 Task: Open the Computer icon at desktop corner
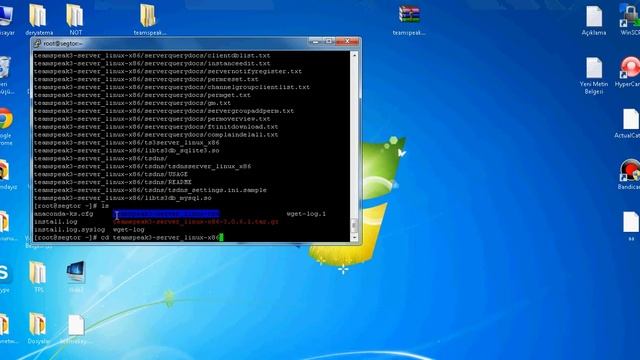click(x=7, y=20)
